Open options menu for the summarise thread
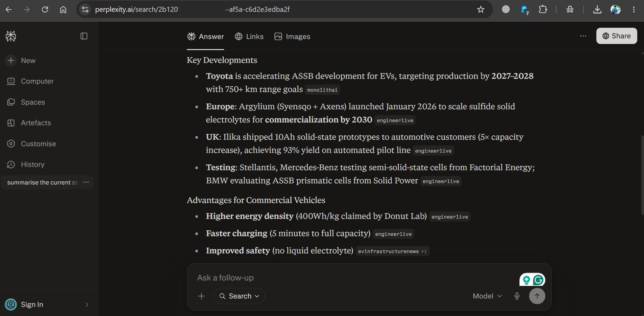This screenshot has height=316, width=644. coord(86,182)
